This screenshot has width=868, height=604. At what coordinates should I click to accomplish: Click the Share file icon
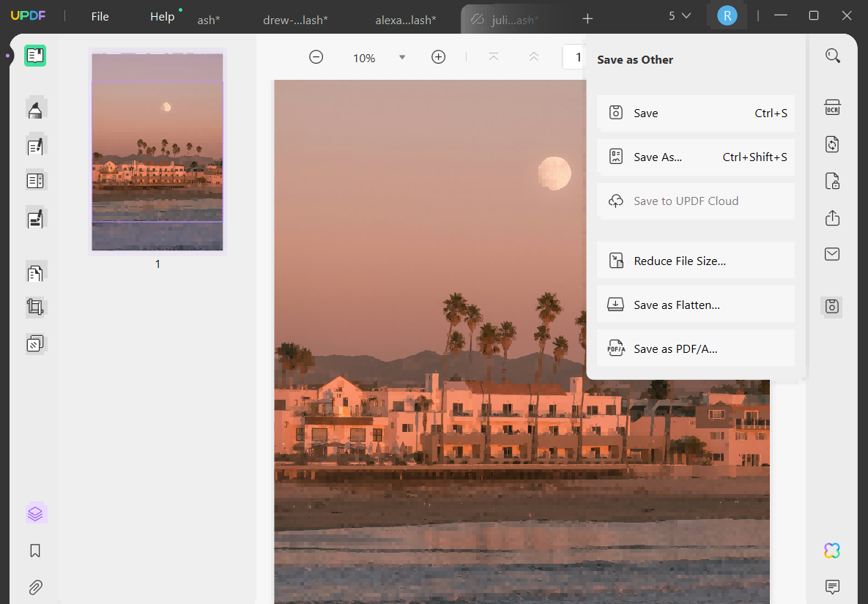(x=832, y=218)
